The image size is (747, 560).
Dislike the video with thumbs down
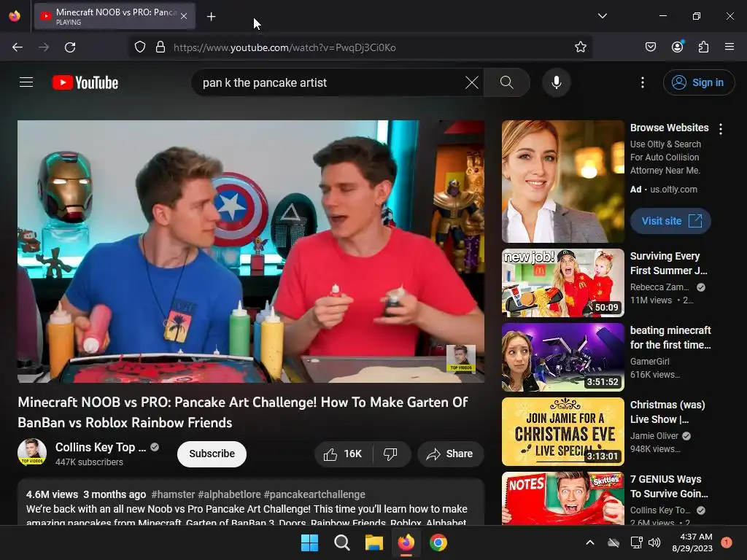point(391,454)
